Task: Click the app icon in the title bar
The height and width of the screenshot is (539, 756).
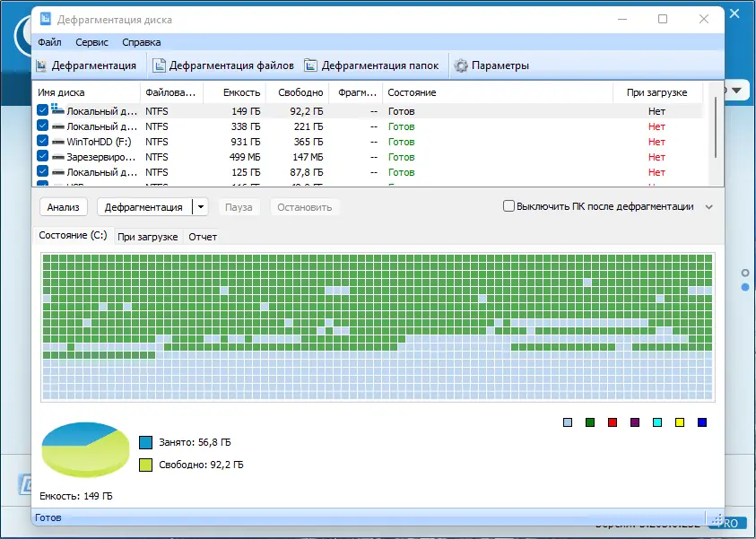Action: pyautogui.click(x=46, y=19)
